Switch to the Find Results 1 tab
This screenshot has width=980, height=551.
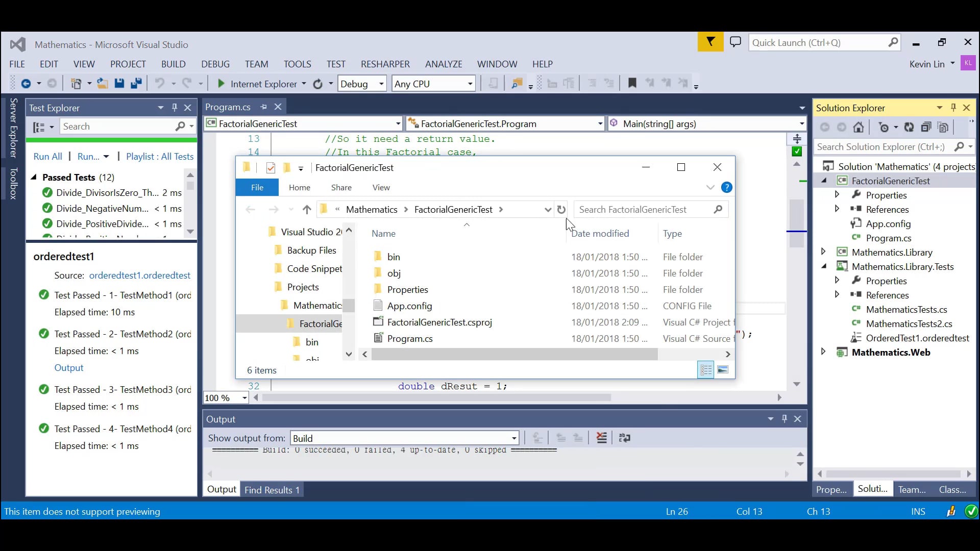(272, 489)
